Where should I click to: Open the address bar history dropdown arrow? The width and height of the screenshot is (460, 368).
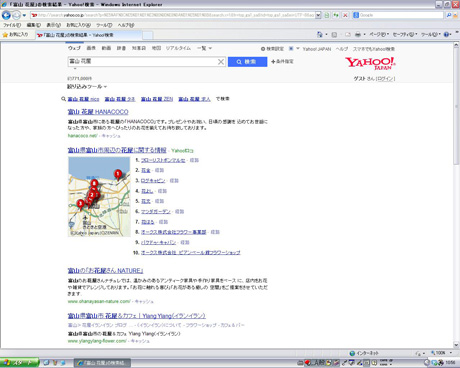(318, 15)
